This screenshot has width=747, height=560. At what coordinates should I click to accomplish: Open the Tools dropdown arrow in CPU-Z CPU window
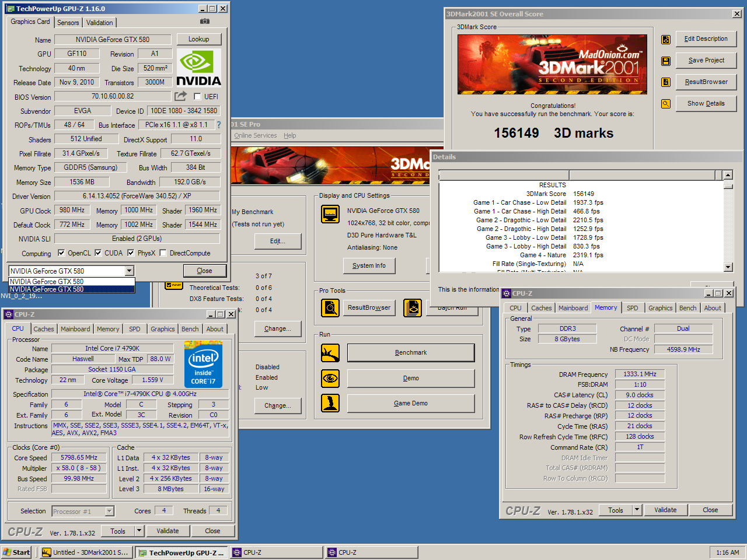(139, 531)
